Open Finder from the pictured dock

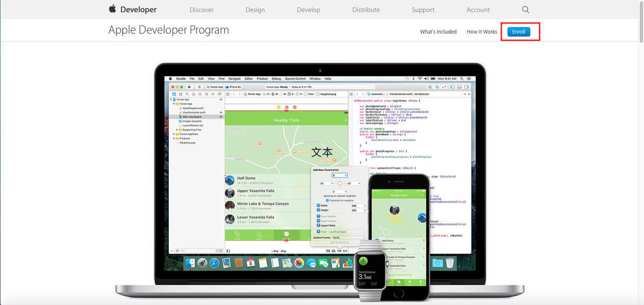(x=190, y=263)
